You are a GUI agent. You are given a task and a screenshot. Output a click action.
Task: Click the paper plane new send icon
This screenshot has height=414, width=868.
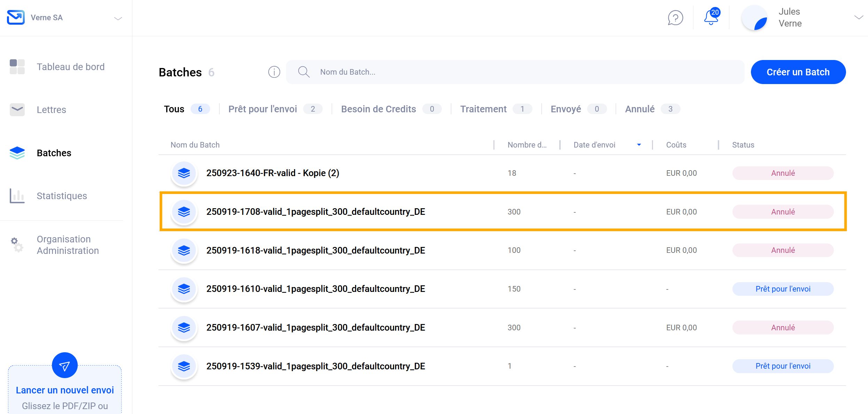pyautogui.click(x=65, y=365)
